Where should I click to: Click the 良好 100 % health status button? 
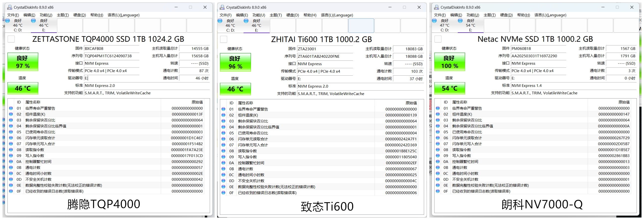point(450,62)
